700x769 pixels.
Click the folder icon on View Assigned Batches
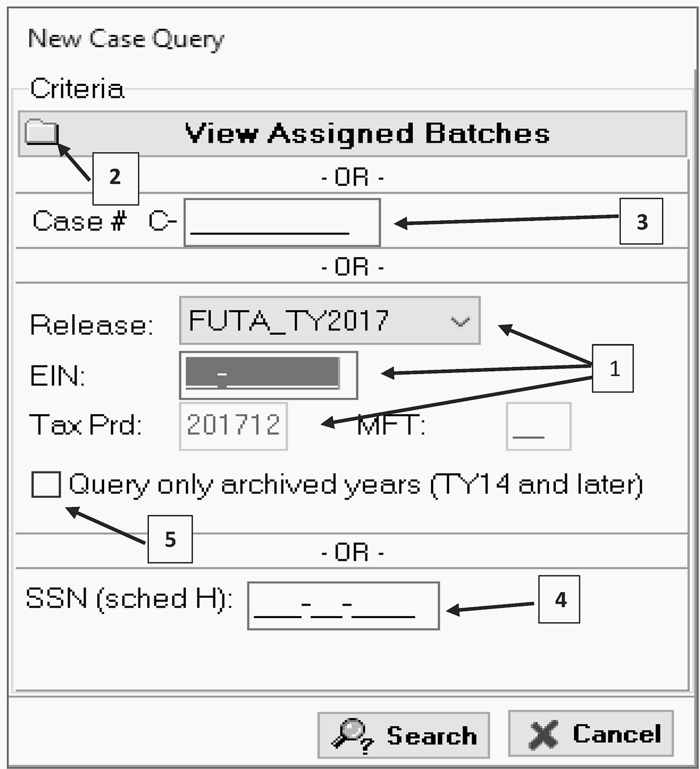[41, 132]
